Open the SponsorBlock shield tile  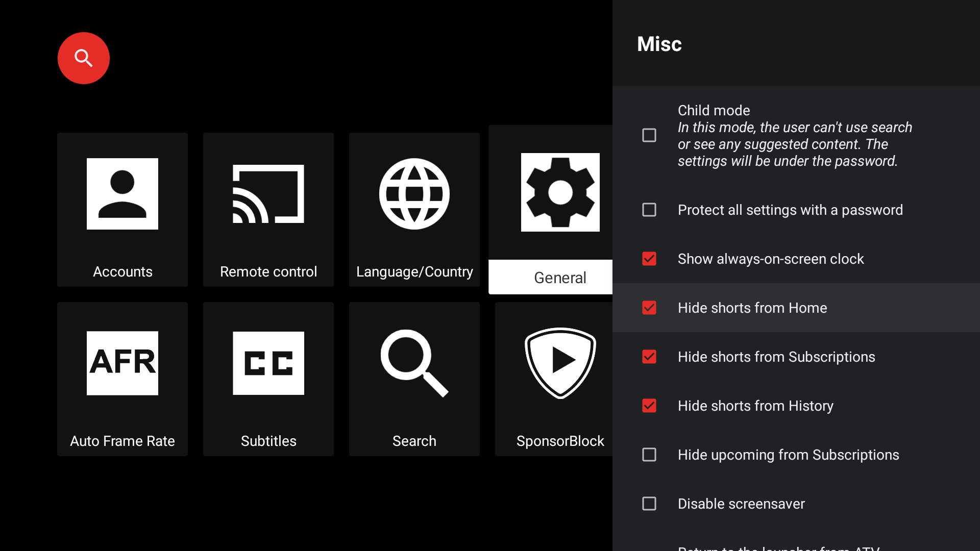point(560,379)
